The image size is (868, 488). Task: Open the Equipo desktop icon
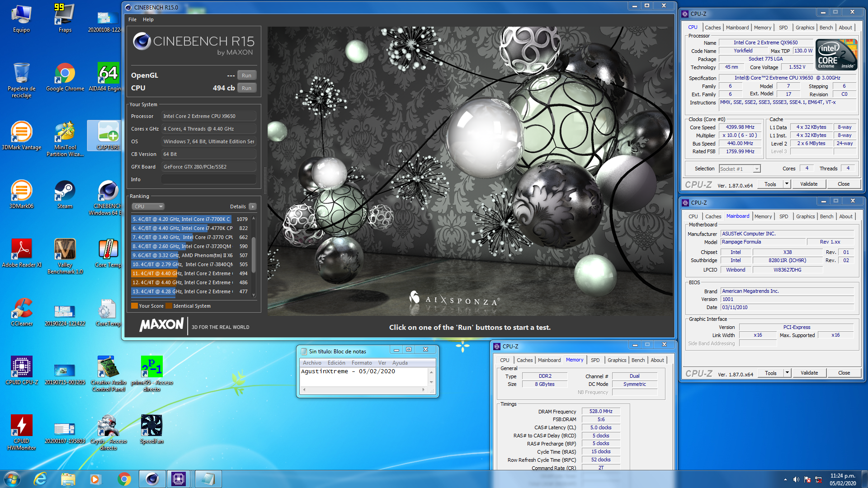tap(21, 19)
